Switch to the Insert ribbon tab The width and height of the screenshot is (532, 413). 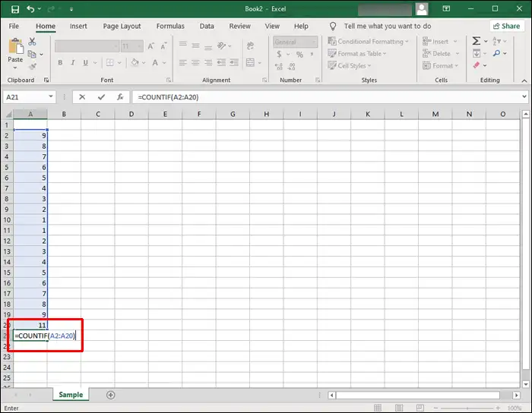click(x=78, y=26)
